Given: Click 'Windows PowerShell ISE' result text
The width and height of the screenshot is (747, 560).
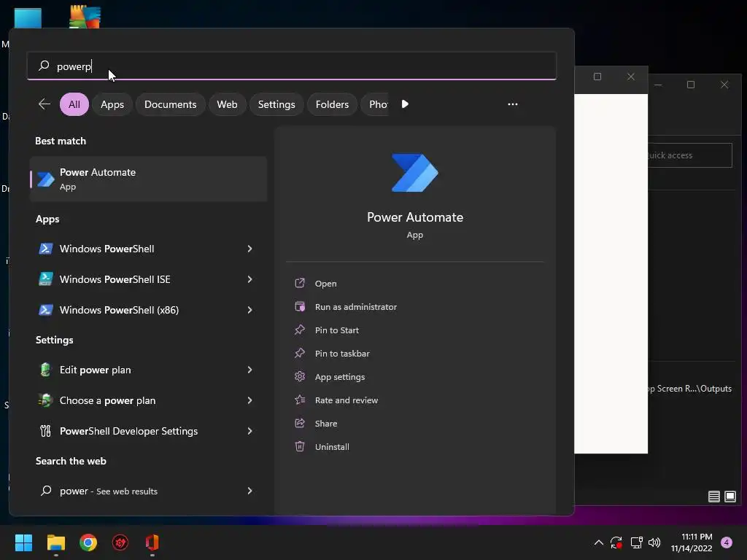Looking at the screenshot, I should [x=115, y=279].
